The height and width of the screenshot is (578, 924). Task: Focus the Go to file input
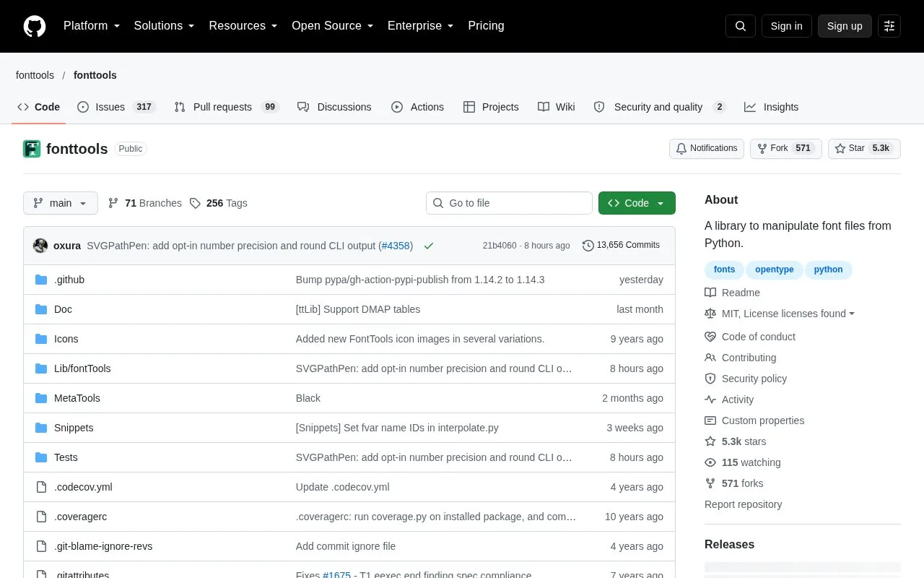509,203
